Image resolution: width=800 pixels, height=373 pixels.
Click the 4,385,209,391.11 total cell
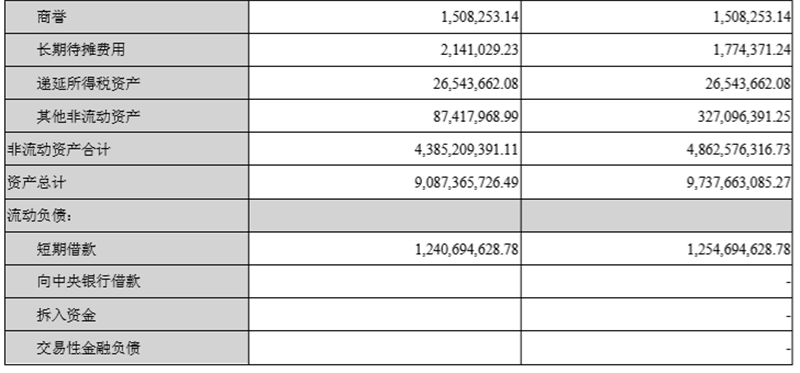point(385,150)
